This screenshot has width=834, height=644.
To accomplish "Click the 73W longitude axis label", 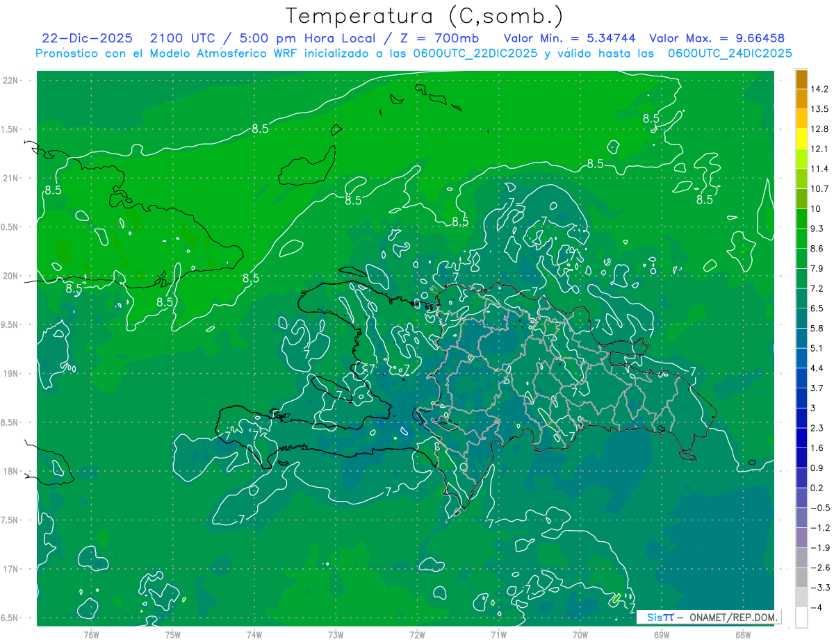I will 336,634.
